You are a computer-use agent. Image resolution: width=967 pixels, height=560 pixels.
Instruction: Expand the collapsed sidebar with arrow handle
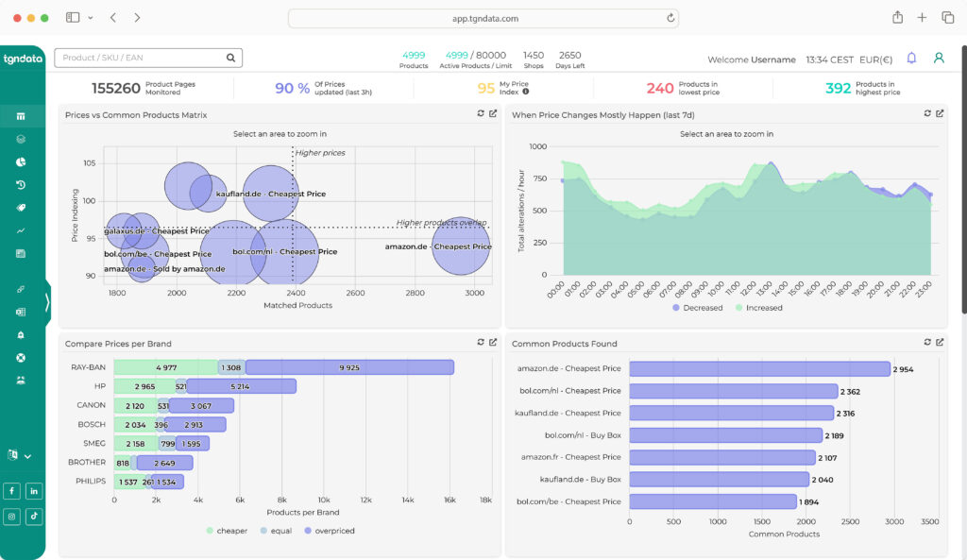(x=47, y=302)
